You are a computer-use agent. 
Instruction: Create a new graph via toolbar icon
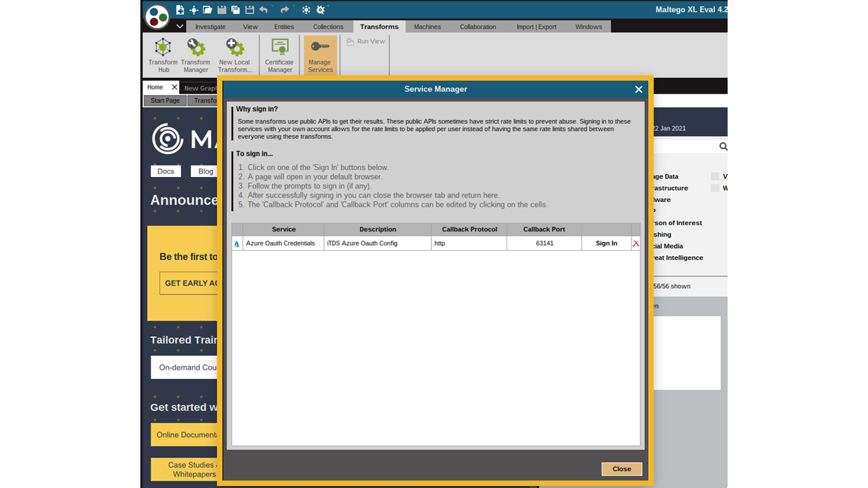click(180, 9)
